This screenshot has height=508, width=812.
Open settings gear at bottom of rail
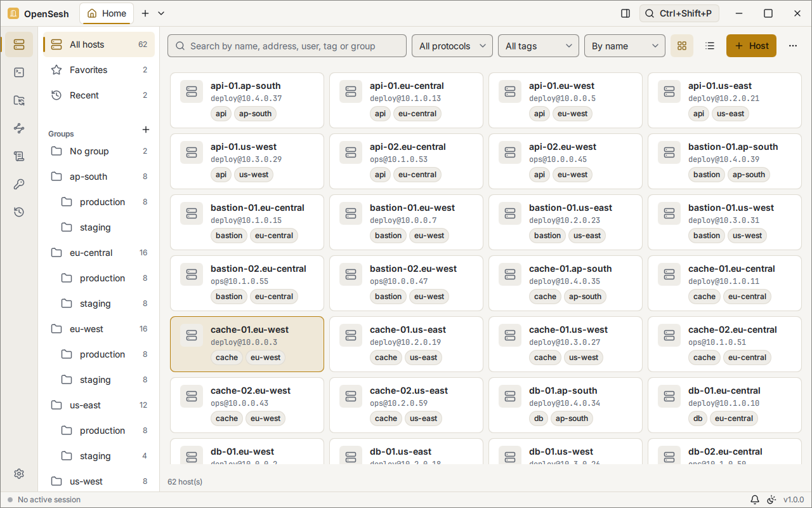click(19, 474)
